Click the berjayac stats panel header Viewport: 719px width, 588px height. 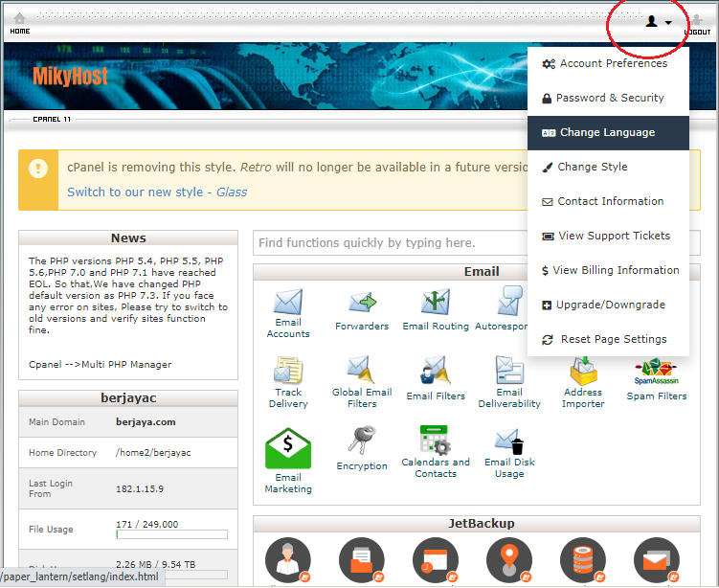click(128, 397)
